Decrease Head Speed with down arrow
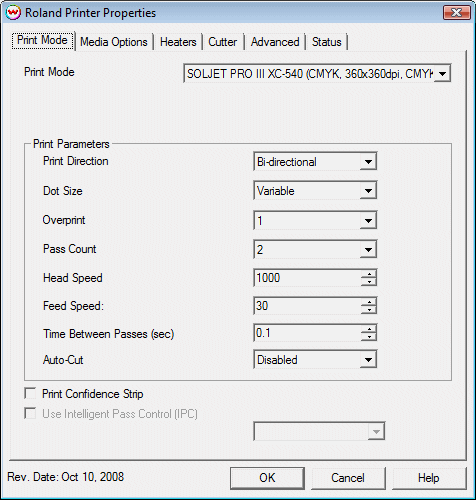Screen dimensions: 476x500 [369, 282]
